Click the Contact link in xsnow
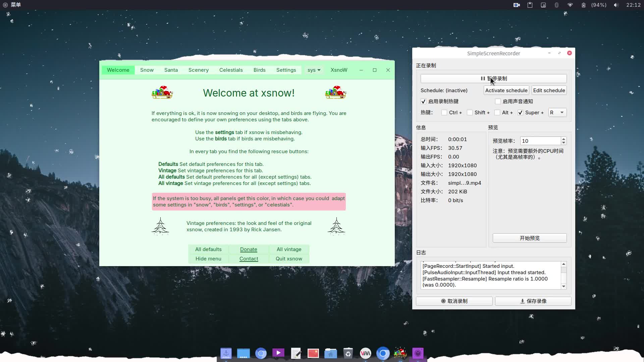The width and height of the screenshot is (644, 362). tap(249, 258)
